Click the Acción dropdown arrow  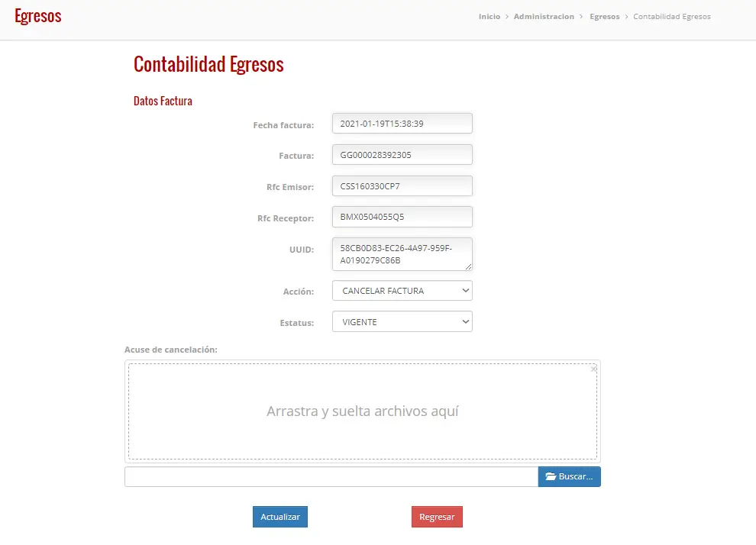(465, 291)
